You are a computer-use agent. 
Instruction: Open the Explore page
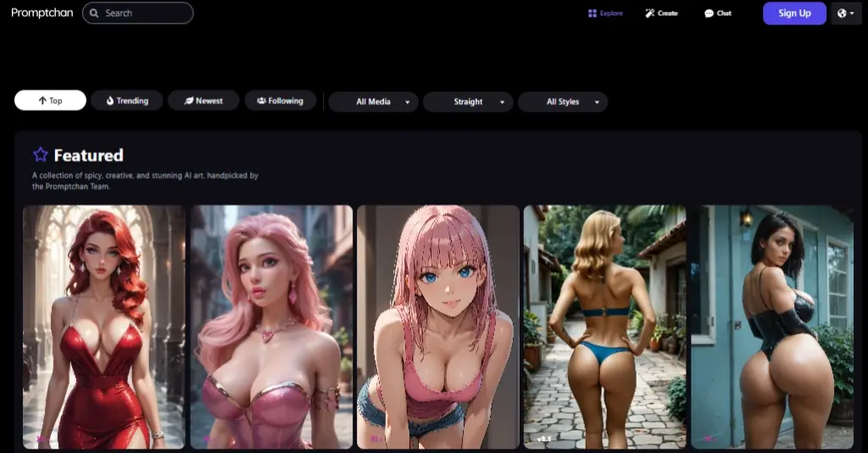click(x=605, y=14)
